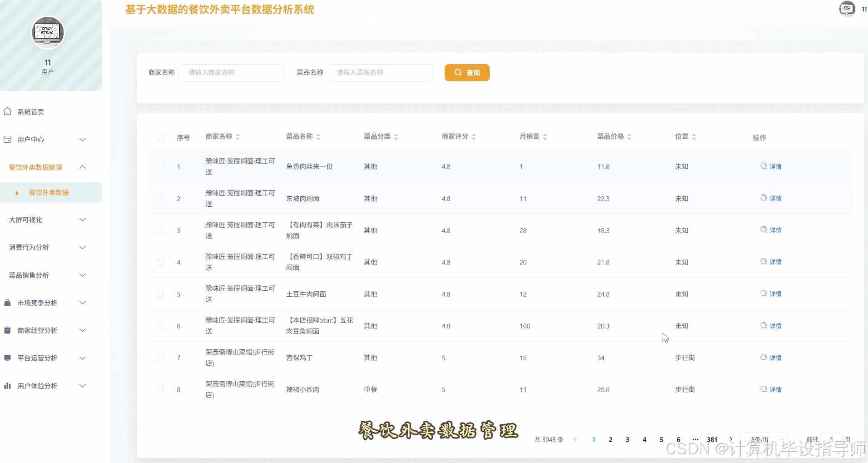Select 系统首页 in the sidebar
Image resolution: width=868 pixels, height=463 pixels.
tap(30, 111)
